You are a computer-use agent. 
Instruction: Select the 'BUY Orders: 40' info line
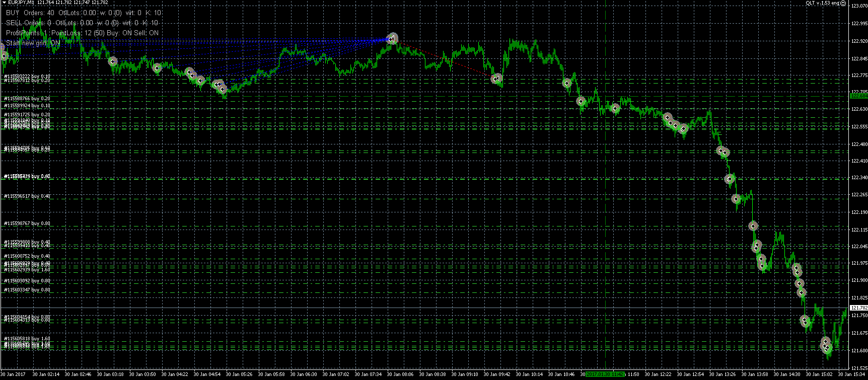(84, 13)
